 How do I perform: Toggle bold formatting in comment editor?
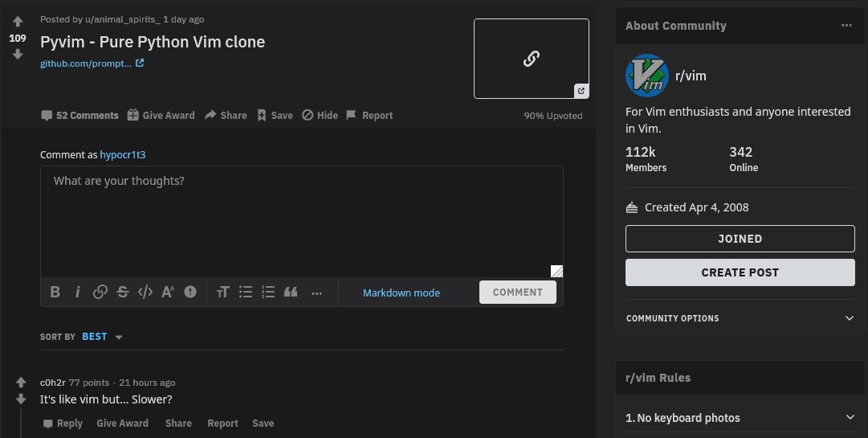55,292
